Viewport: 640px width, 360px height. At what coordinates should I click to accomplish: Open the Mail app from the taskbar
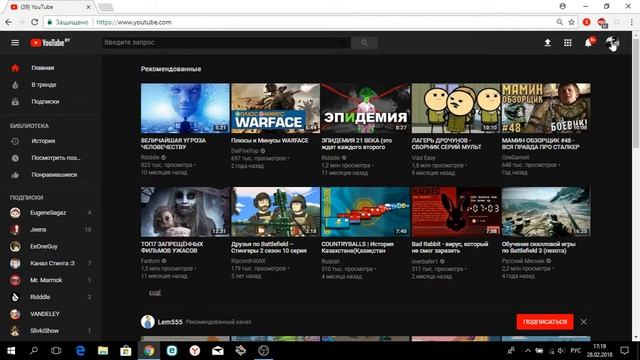(x=218, y=351)
